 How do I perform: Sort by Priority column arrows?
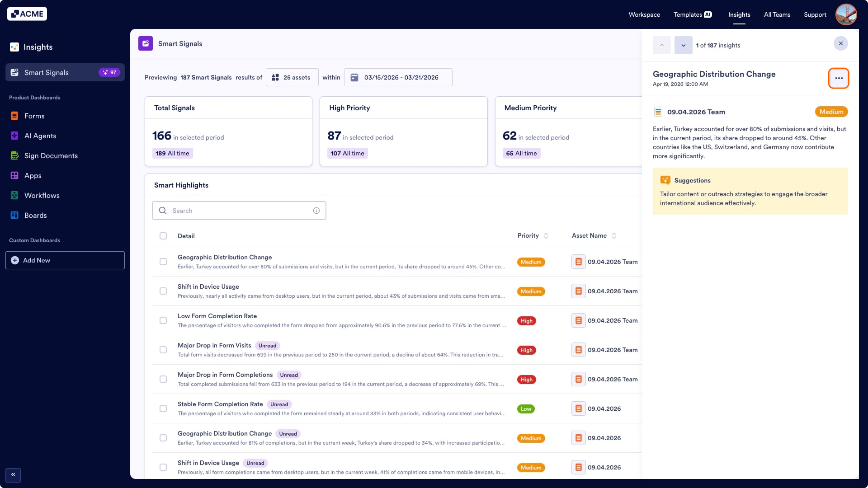546,236
